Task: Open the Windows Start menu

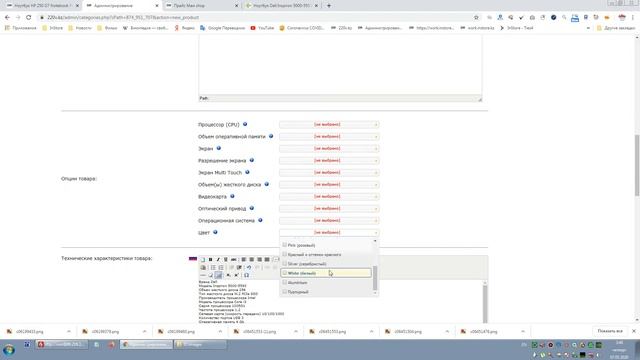Action: pos(9,350)
